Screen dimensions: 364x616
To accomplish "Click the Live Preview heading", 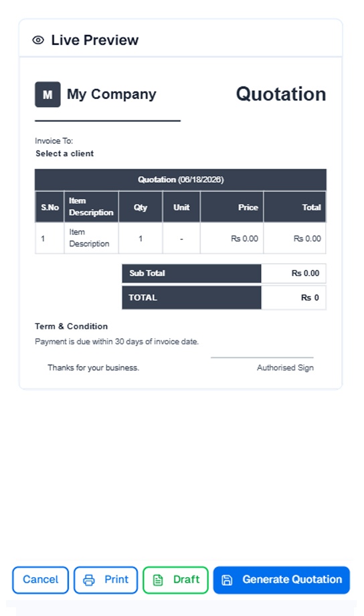I will point(94,40).
